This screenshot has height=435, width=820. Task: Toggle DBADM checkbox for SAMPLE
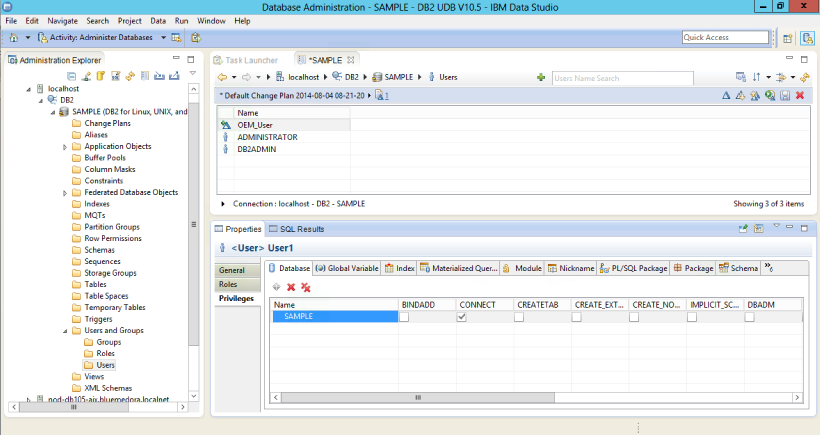(749, 317)
